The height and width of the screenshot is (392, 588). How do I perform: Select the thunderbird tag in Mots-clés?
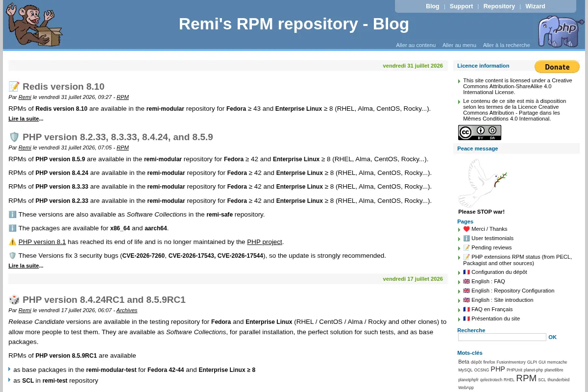559,380
